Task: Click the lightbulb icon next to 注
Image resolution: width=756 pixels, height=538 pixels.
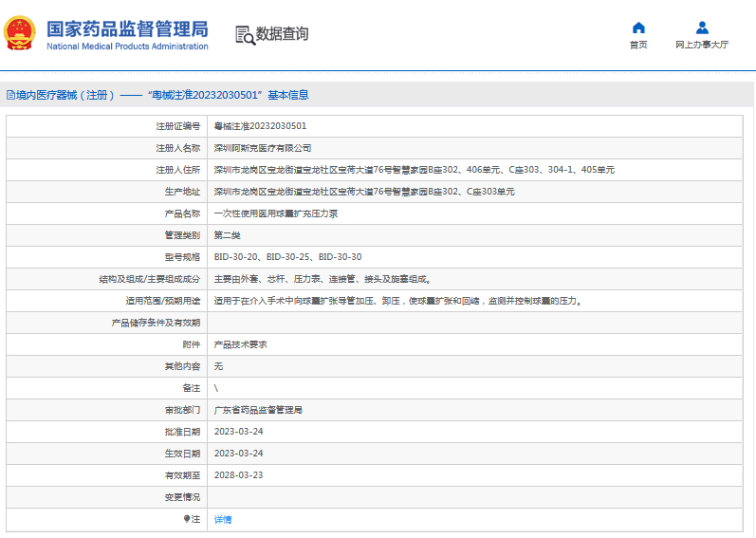Action: click(x=187, y=519)
